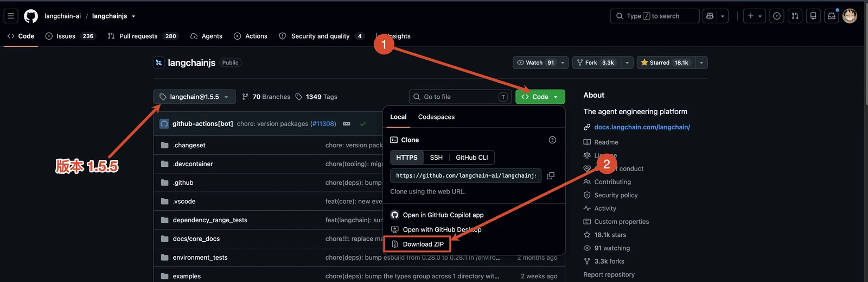Open the hamburger navigation menu

pyautogui.click(x=11, y=16)
